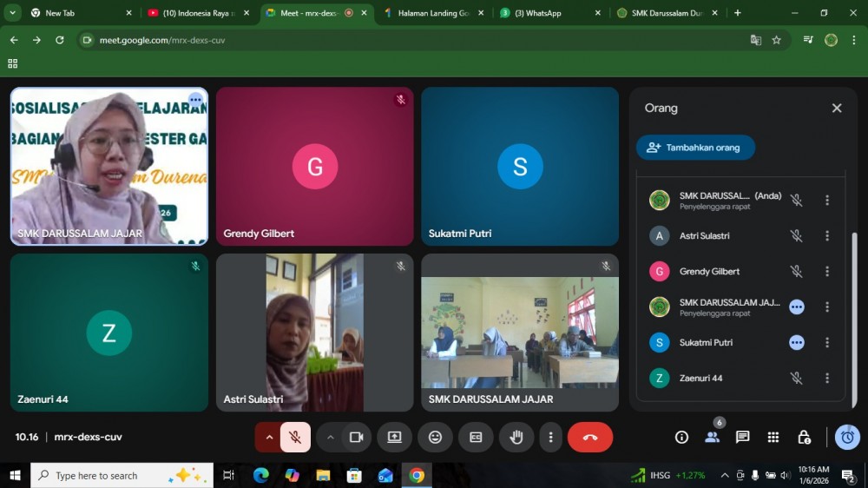The width and height of the screenshot is (868, 488).
Task: Switch to the Indonesia Raya YouTube tab
Action: coord(200,13)
